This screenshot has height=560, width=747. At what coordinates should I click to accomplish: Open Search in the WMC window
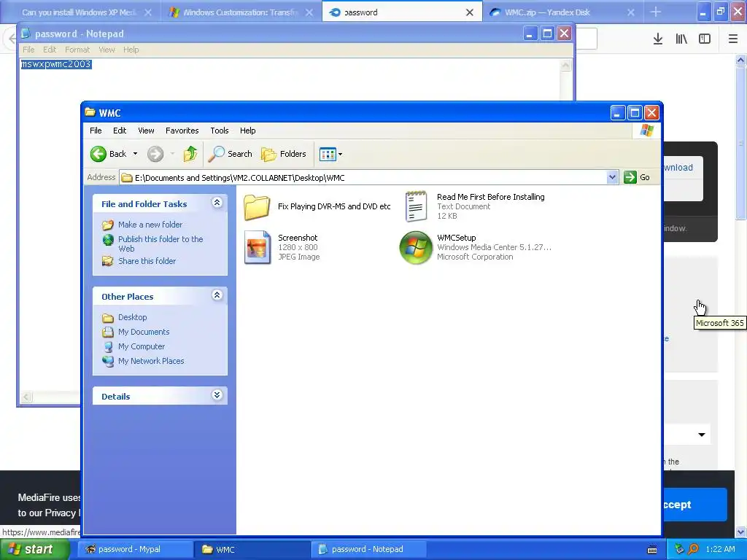pos(230,154)
